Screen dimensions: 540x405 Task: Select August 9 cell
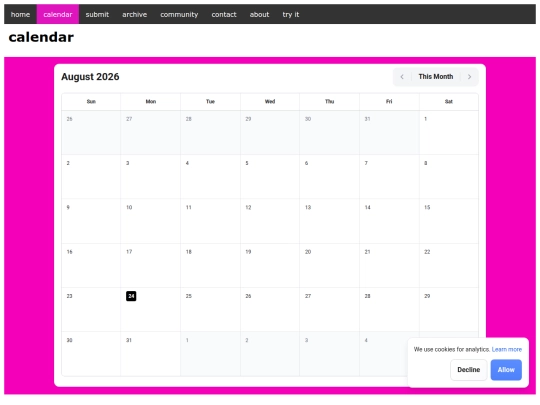[91, 221]
